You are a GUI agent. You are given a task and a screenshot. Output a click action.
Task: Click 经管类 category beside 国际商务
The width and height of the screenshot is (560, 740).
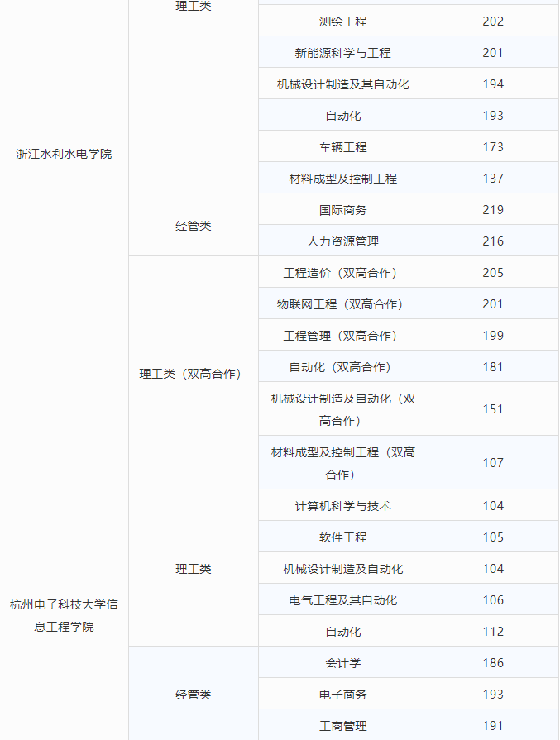coord(193,225)
